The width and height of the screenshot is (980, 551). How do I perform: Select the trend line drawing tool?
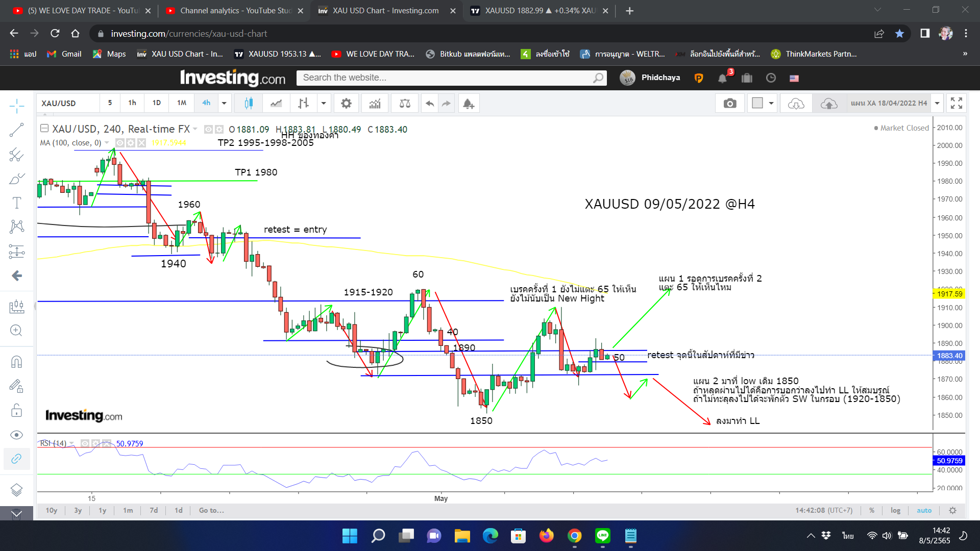16,130
